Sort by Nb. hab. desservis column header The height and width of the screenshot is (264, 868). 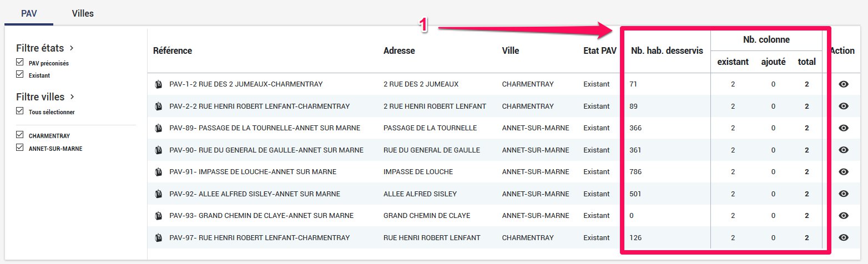667,51
